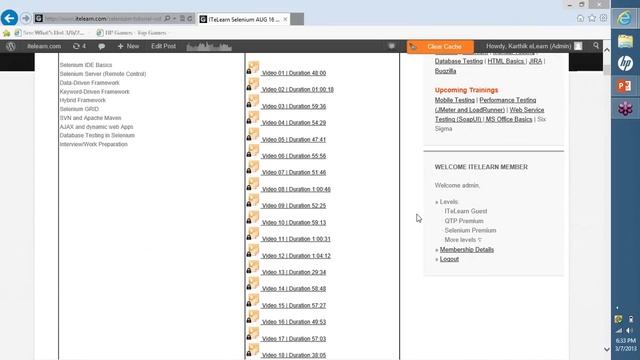Image resolution: width=640 pixels, height=360 pixels.
Task: Open the Bugzilla link
Action: click(445, 71)
